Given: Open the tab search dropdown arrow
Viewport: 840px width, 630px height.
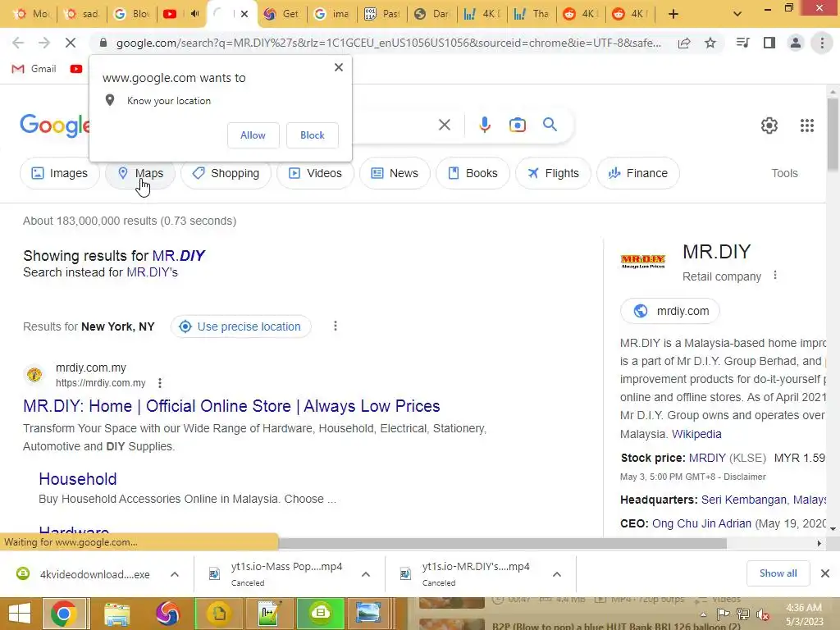Looking at the screenshot, I should [x=737, y=14].
